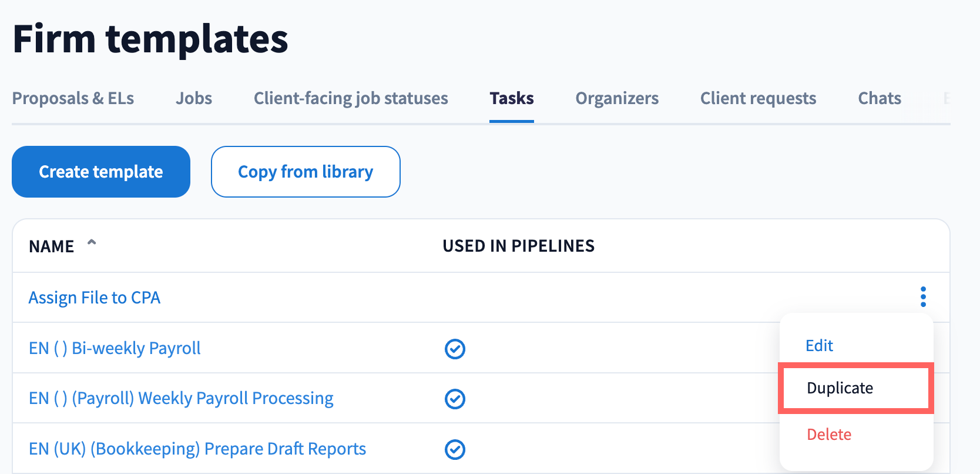Click the checkmark icon for Prepare Draft Reports
This screenshot has width=980, height=474.
tap(455, 449)
